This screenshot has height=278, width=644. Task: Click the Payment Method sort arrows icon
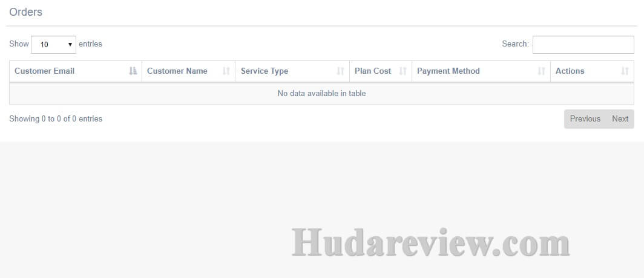click(x=541, y=71)
